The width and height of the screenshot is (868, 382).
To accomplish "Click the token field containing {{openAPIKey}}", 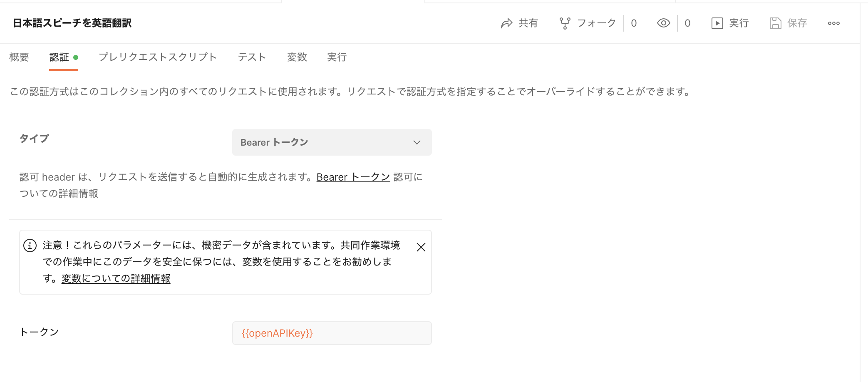I will [x=332, y=333].
